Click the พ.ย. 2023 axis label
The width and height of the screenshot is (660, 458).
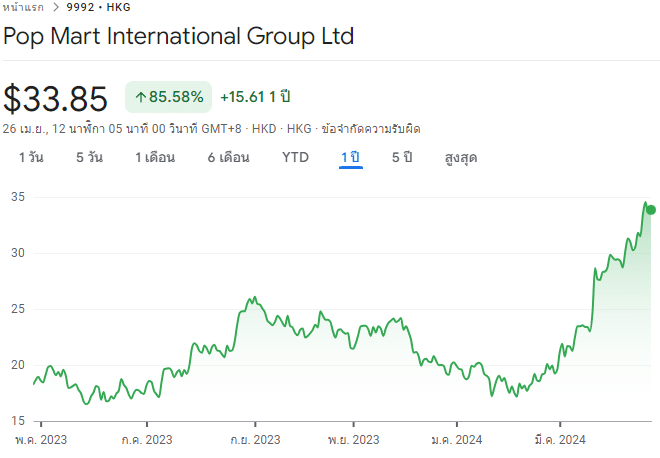(354, 440)
